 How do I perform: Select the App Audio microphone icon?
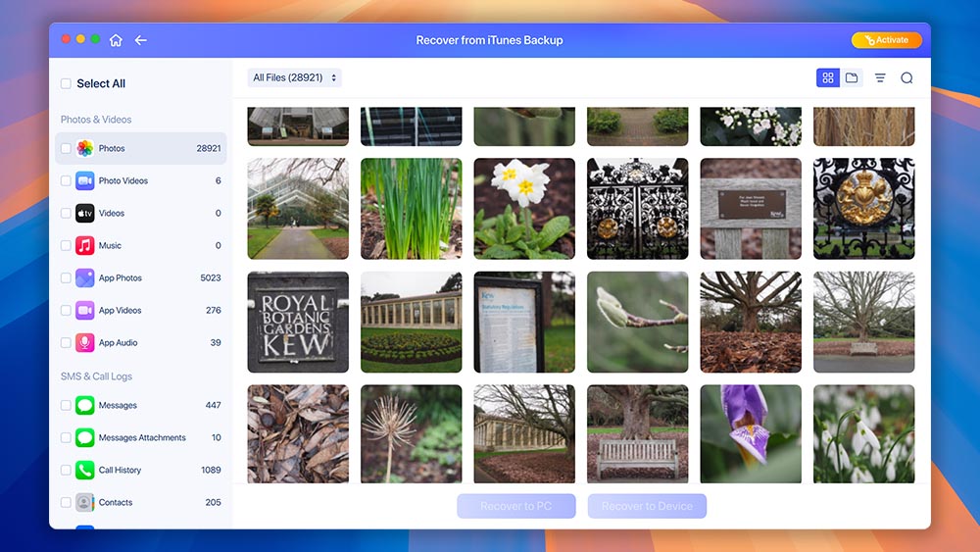85,342
